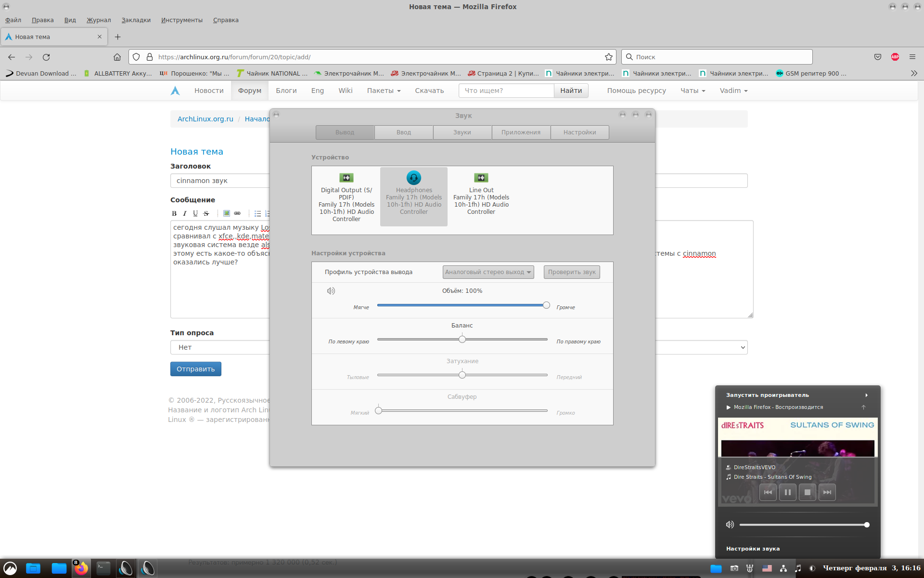Image resolution: width=924 pixels, height=578 pixels.
Task: Mute output via speaker icon in Sound dialog
Action: pyautogui.click(x=331, y=291)
